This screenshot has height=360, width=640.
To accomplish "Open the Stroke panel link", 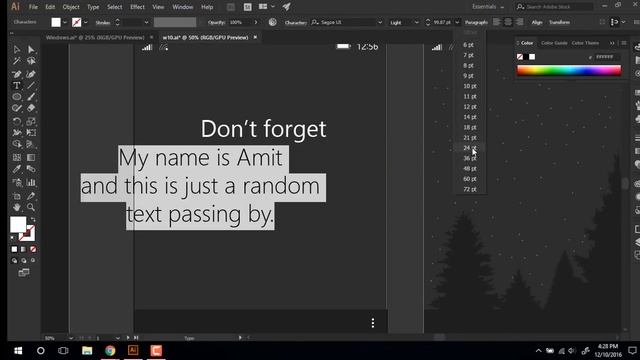I will coord(102,22).
